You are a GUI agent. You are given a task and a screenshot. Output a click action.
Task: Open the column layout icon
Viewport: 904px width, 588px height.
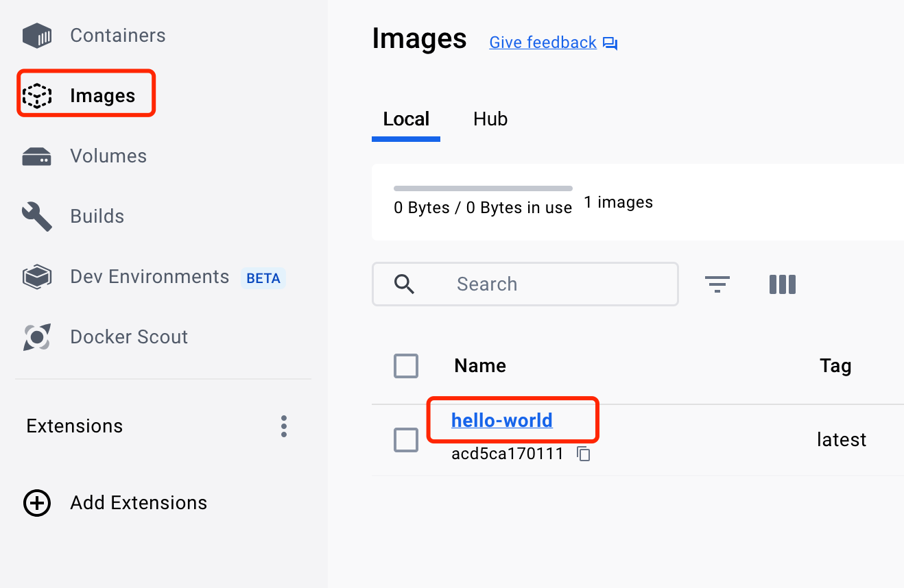783,284
